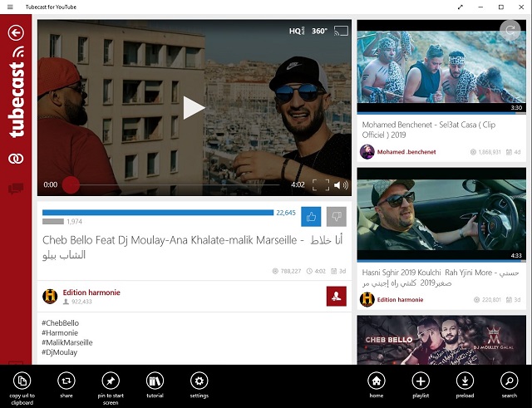Play the main video
Screen dimensions: 532x408
click(194, 108)
